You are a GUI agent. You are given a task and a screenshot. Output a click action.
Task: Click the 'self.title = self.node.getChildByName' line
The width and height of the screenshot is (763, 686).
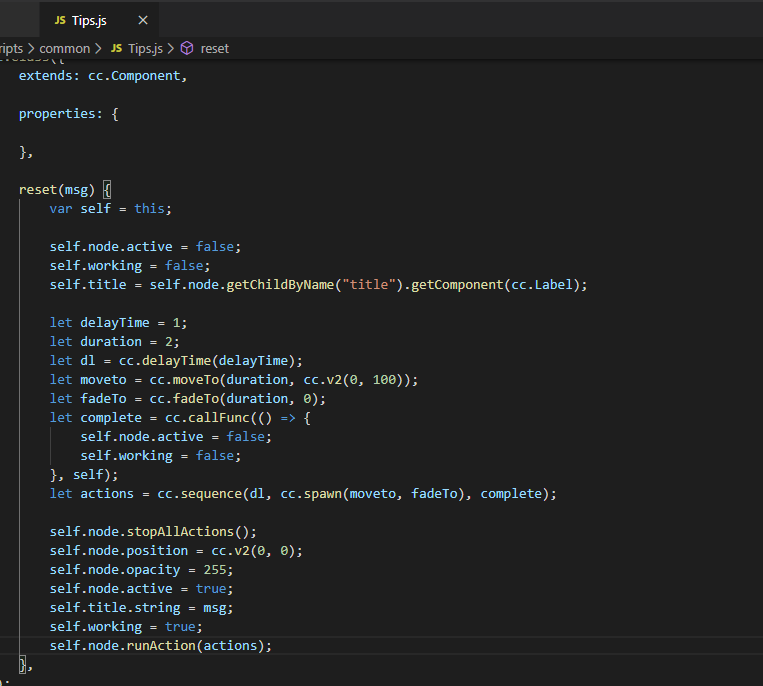click(x=318, y=285)
